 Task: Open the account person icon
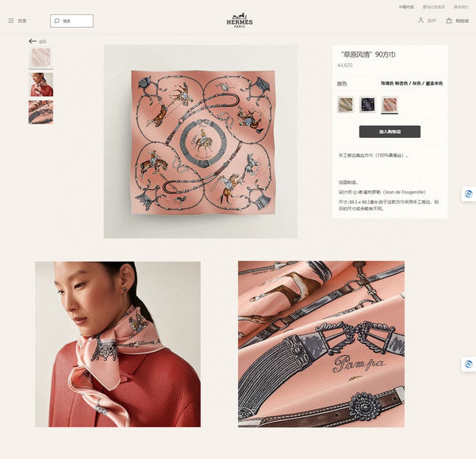point(420,21)
